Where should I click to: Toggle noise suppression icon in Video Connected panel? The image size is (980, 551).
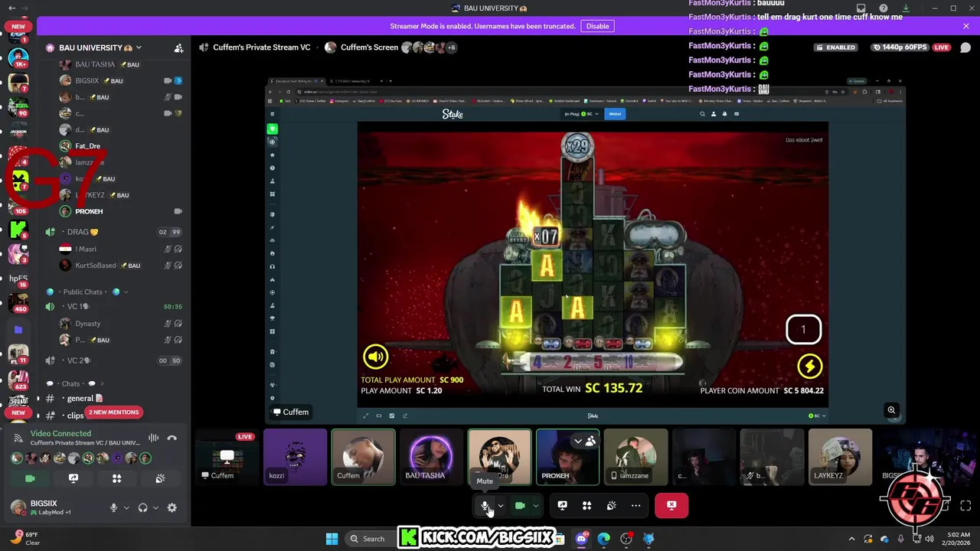pyautogui.click(x=154, y=438)
